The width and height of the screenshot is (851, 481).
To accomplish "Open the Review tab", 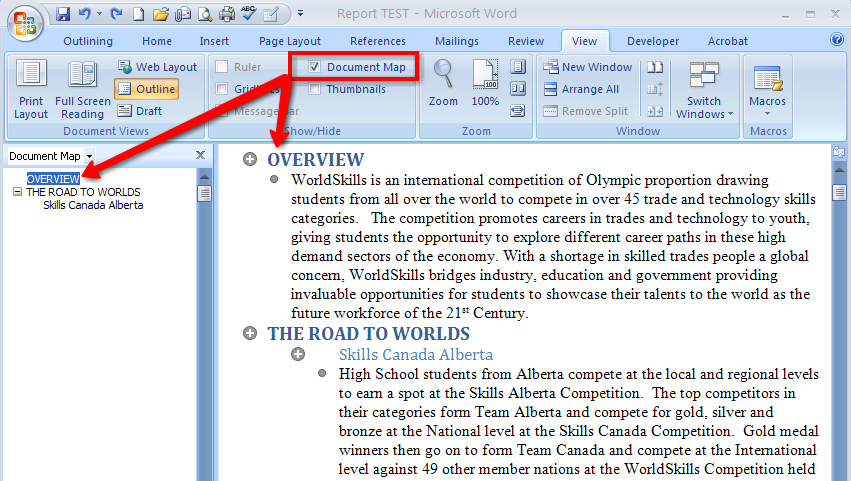I will (526, 41).
